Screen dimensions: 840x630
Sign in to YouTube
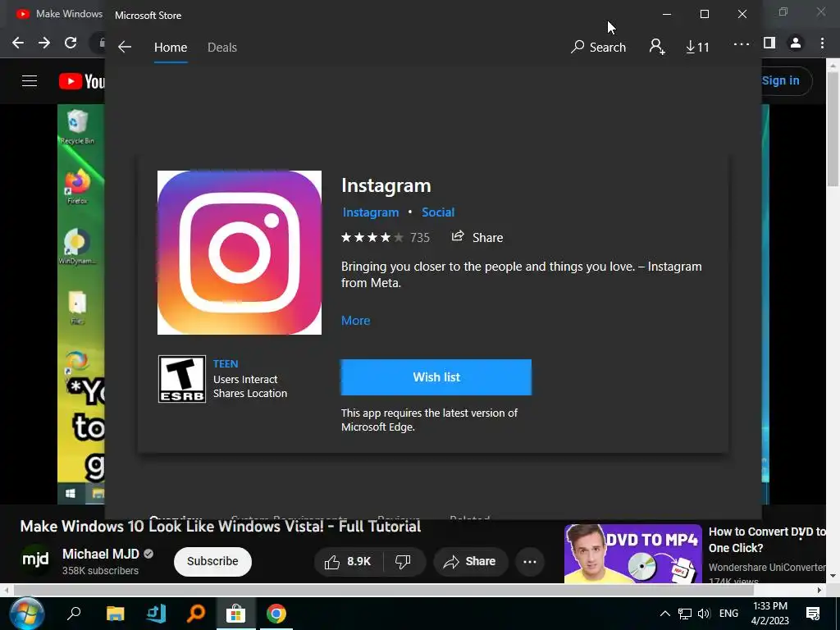(781, 81)
